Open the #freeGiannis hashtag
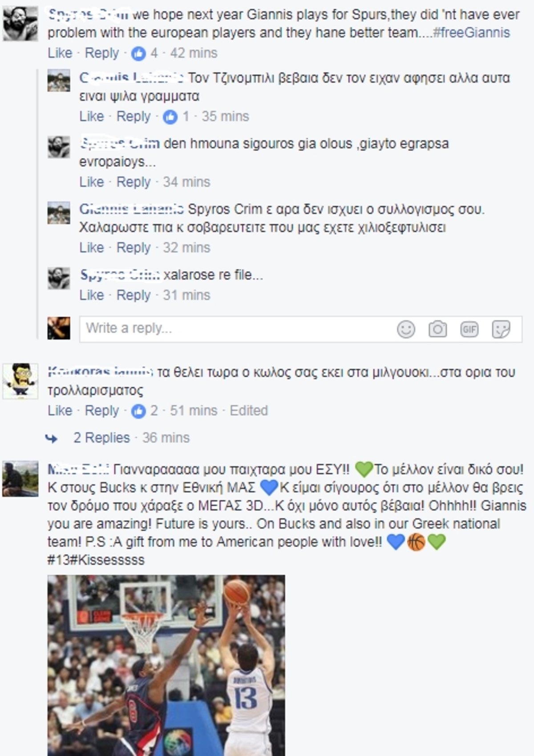The height and width of the screenshot is (756, 534). click(x=471, y=33)
